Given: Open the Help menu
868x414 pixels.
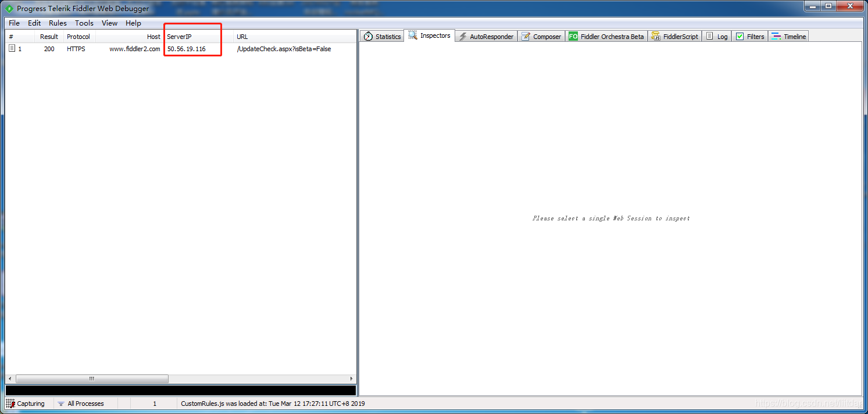Looking at the screenshot, I should coord(133,23).
